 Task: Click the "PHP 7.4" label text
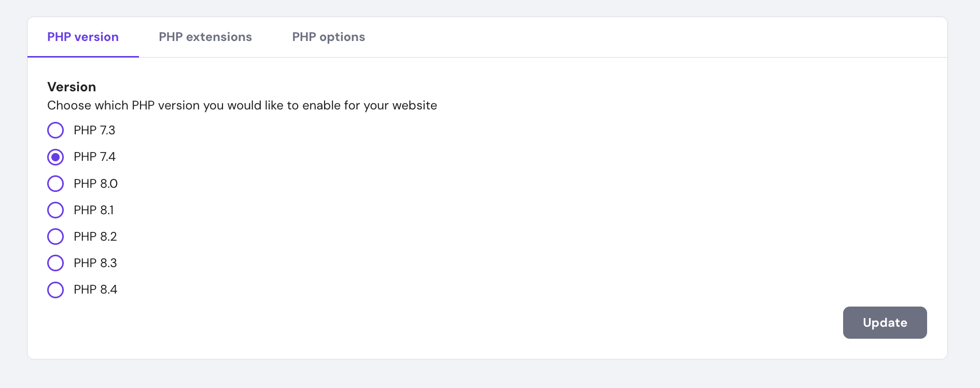point(94,157)
